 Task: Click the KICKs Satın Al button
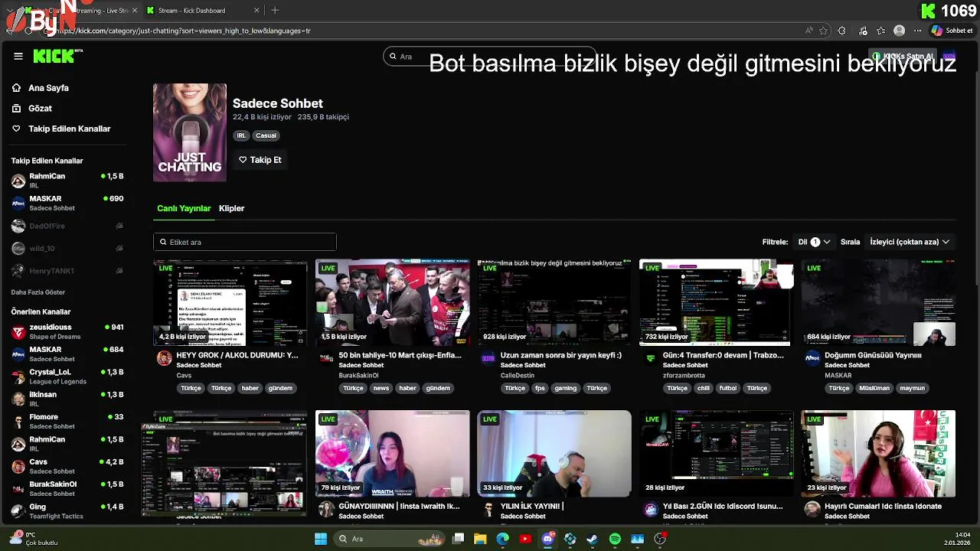[x=902, y=56]
